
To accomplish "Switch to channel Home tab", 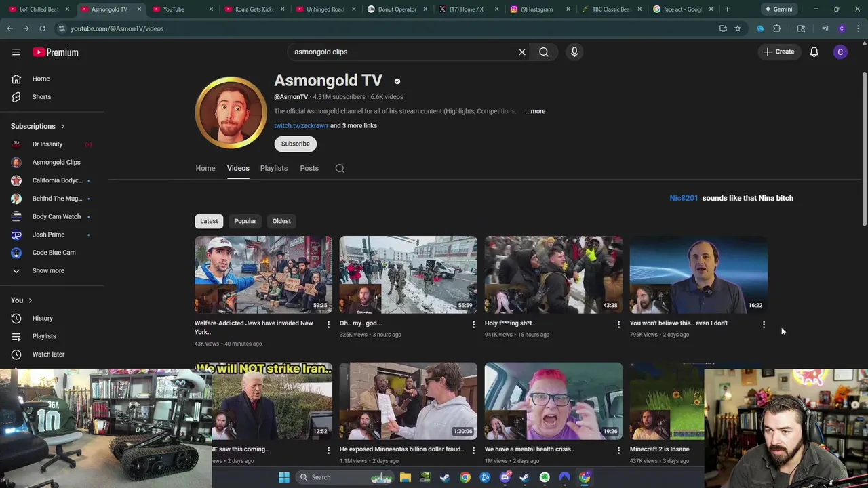I will pos(205,168).
